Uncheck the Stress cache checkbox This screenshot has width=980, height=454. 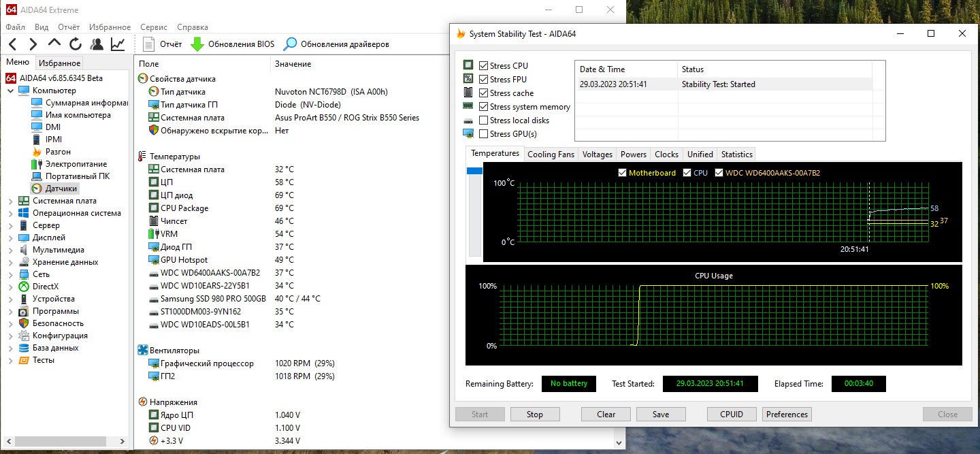483,93
